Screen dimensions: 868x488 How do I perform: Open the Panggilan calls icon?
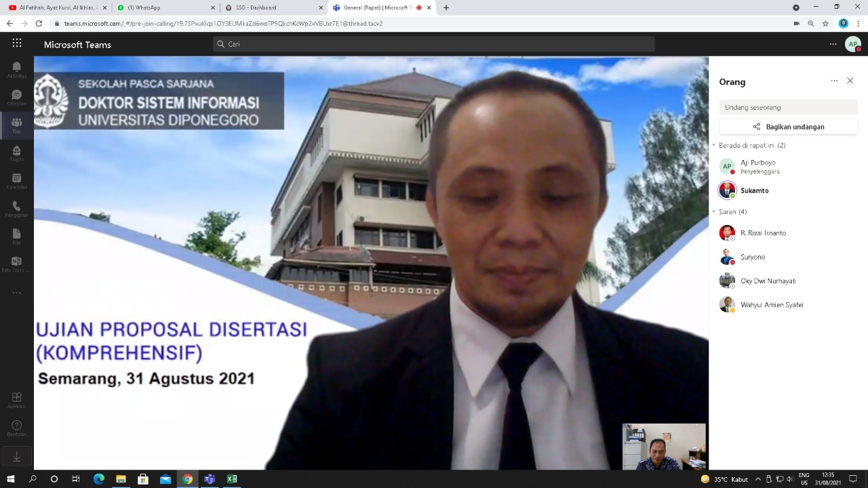(16, 208)
